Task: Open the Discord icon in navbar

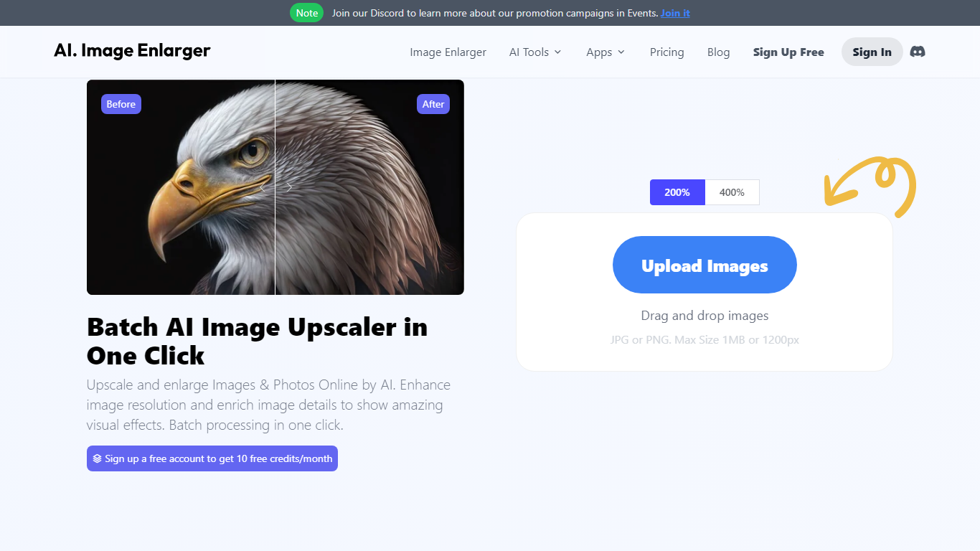Action: 917,52
